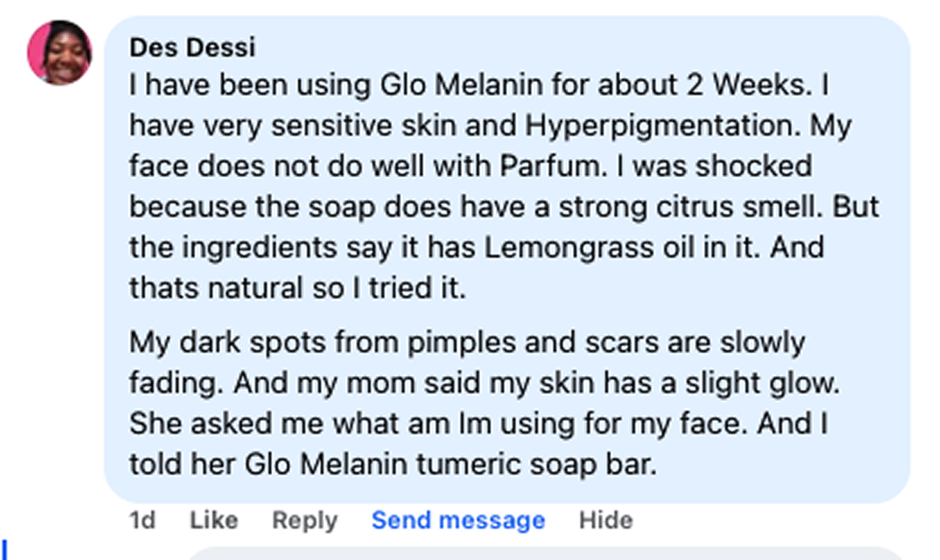
Task: Click the Des Dessi commenter name
Action: point(192,48)
